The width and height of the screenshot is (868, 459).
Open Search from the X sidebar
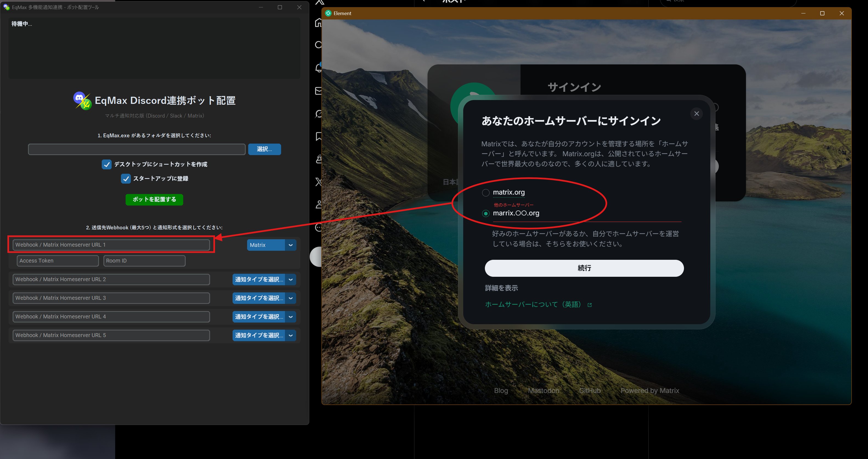318,44
